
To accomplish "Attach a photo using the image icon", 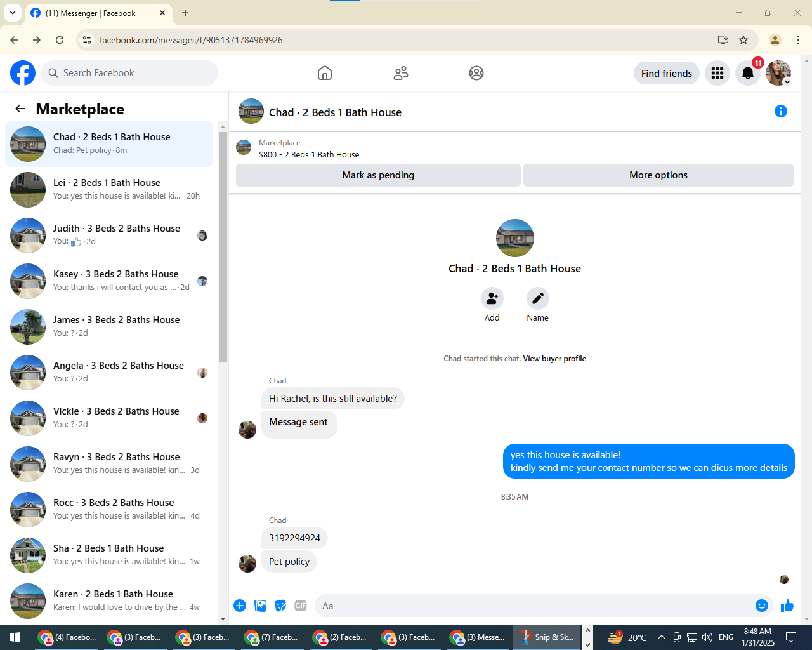I will coord(260,606).
